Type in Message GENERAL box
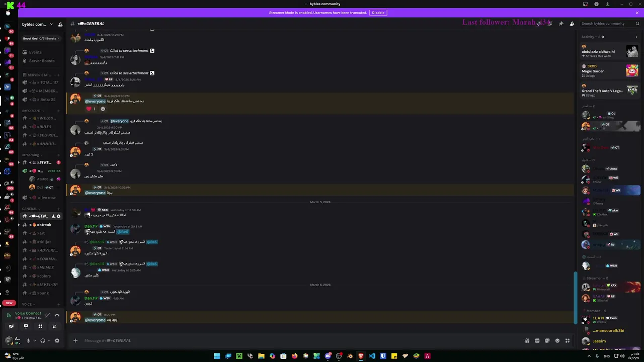This screenshot has height=362, width=644. (302, 340)
